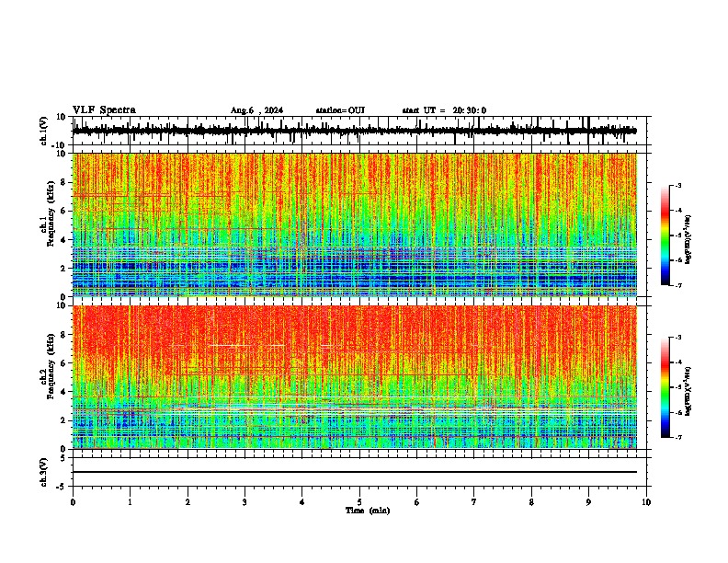
Task: Click the "ch.3(V)" axis label
Action: pyautogui.click(x=43, y=472)
